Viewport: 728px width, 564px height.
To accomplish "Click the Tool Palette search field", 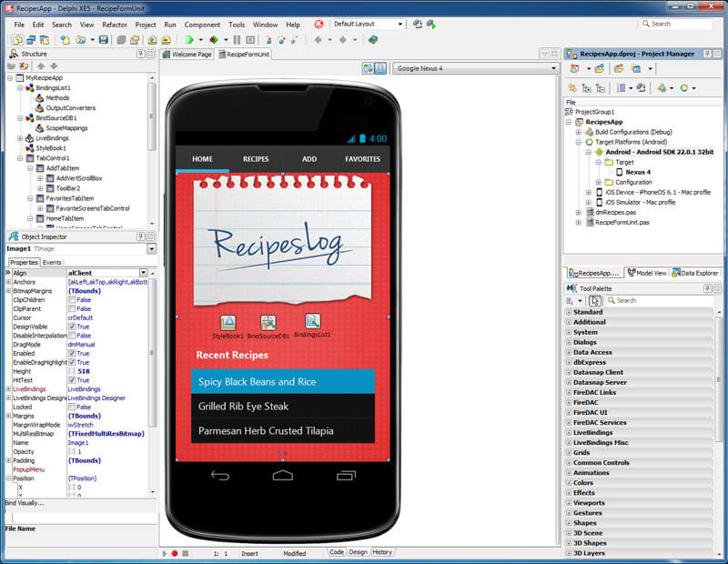I will tap(659, 301).
